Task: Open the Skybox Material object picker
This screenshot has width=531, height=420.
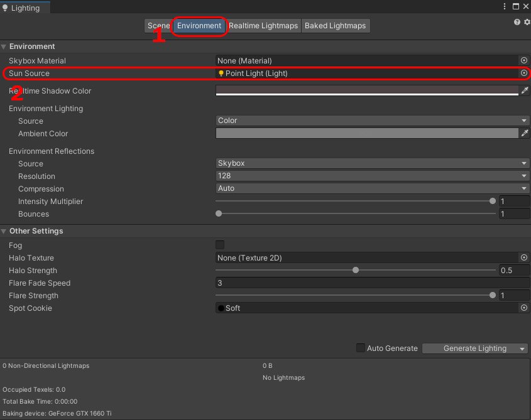Action: [x=523, y=60]
